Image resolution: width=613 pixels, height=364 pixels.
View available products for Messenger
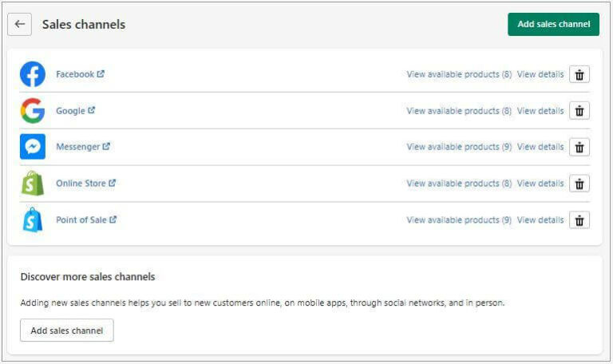(459, 147)
